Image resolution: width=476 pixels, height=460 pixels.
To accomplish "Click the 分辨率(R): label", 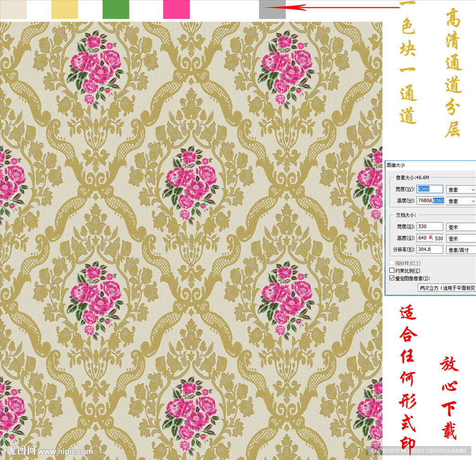I will click(404, 249).
